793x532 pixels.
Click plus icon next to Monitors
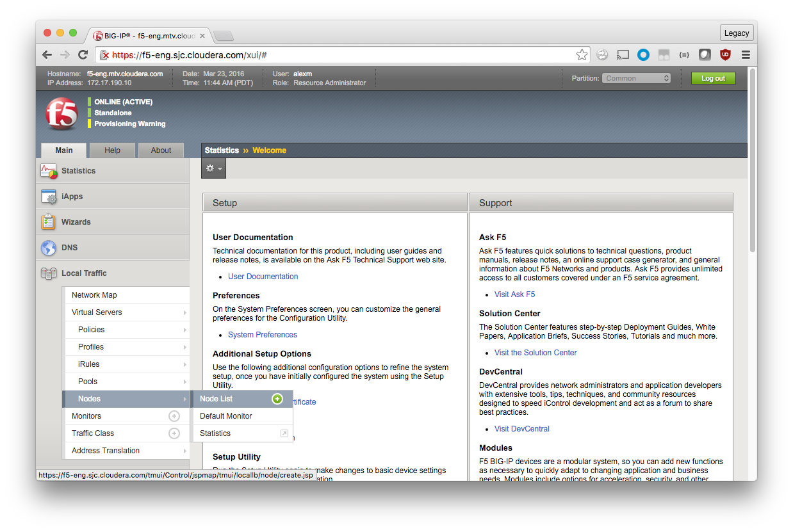(x=174, y=416)
